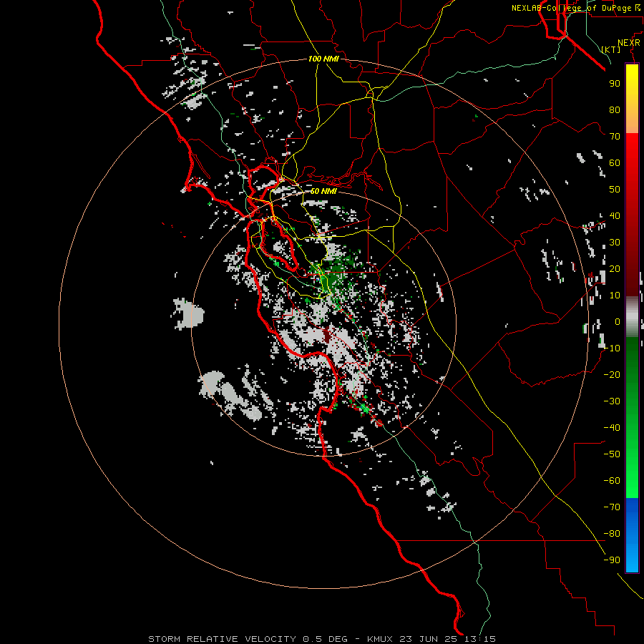This screenshot has height=644, width=644.
Task: Pick the bright red segment of the color bar
Action: [632, 160]
